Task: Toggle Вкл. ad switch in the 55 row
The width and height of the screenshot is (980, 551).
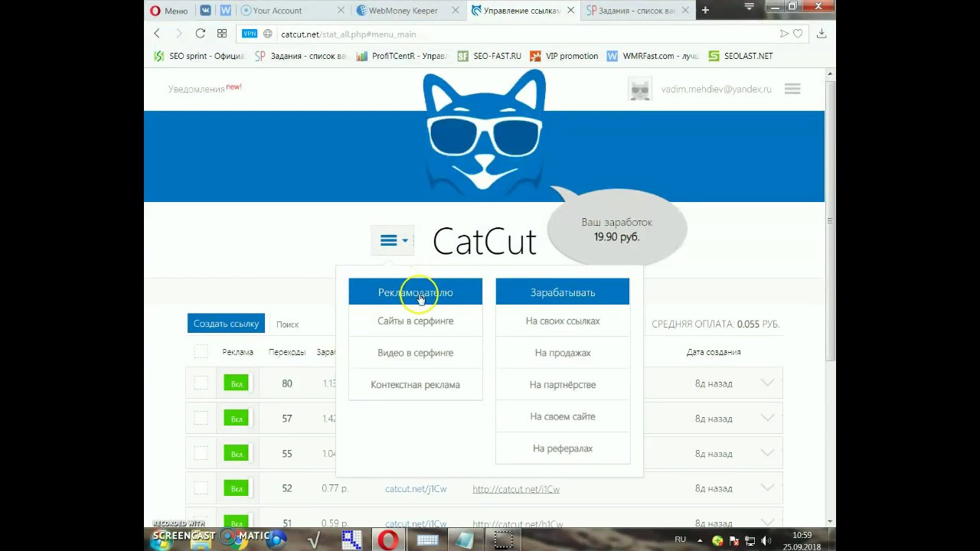Action: click(237, 454)
